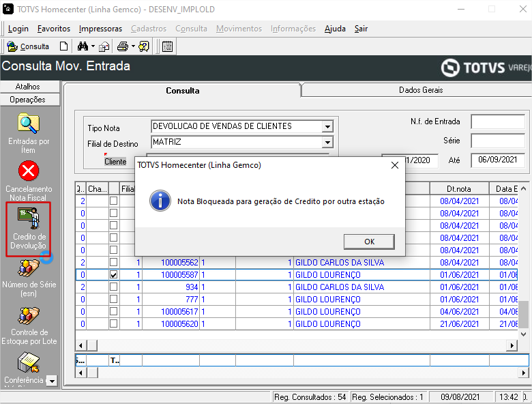The height and width of the screenshot is (404, 532).
Task: Click Reg. Selecionados : 1 status entry
Action: pos(387,397)
